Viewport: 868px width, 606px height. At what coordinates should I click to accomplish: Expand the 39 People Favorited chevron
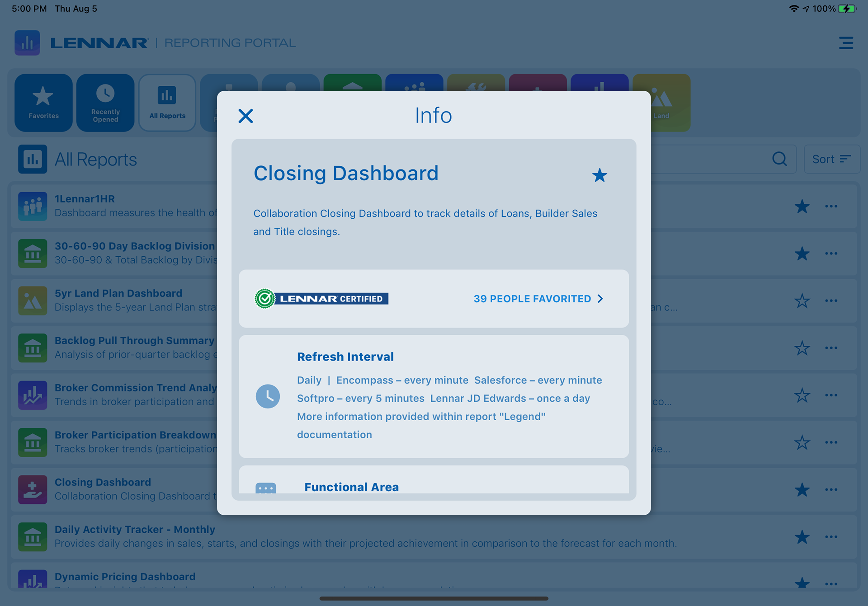pyautogui.click(x=600, y=299)
